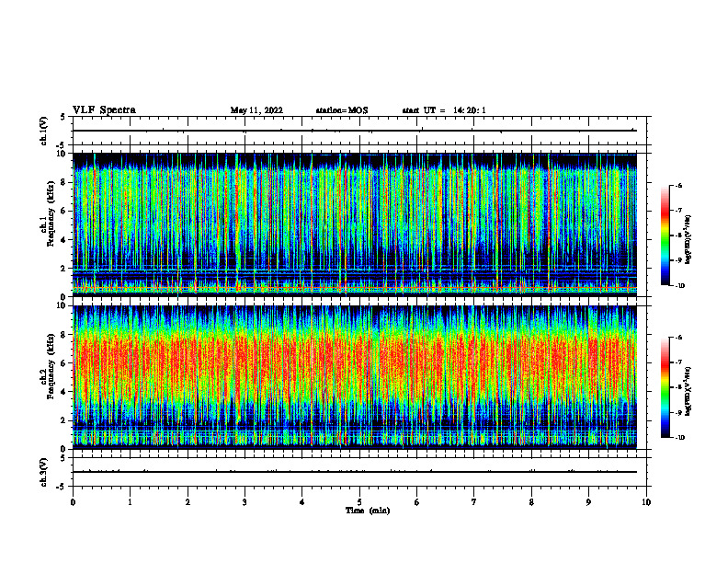The height and width of the screenshot is (563, 728).
Task: Click the "5" volt tick beside ch.1(V)
Action: [x=63, y=117]
